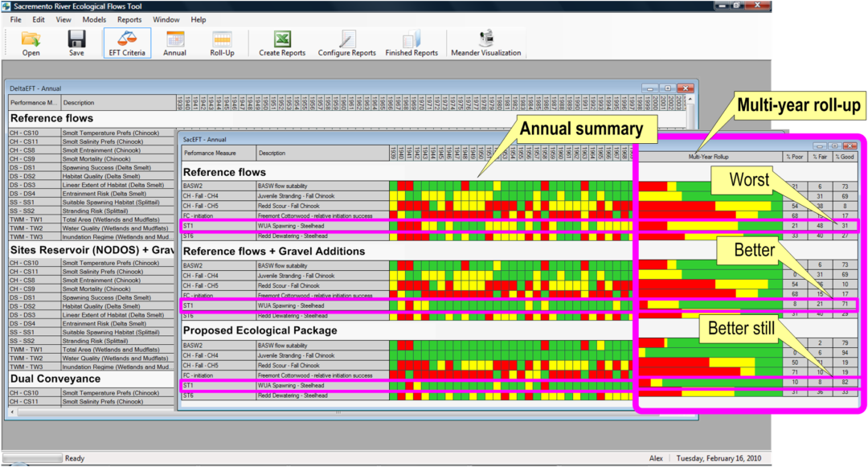Open the Help menu
Viewport: 868px width, 467px height.
tap(199, 19)
